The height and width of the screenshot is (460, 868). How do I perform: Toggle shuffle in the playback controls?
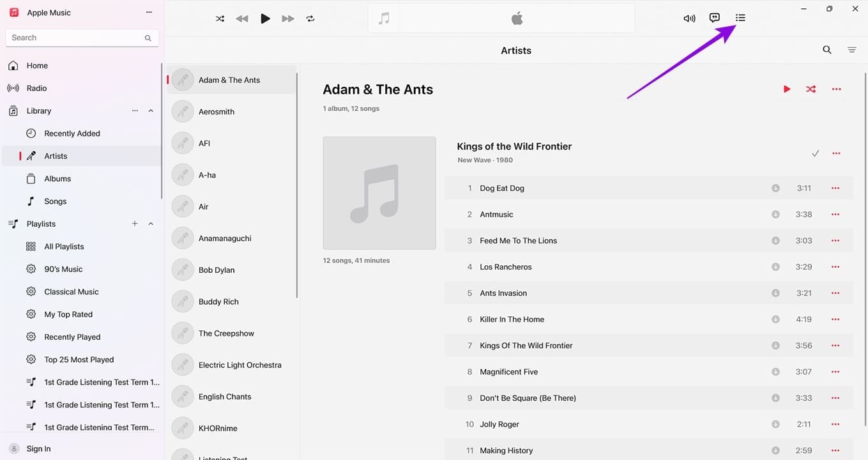[x=220, y=19]
